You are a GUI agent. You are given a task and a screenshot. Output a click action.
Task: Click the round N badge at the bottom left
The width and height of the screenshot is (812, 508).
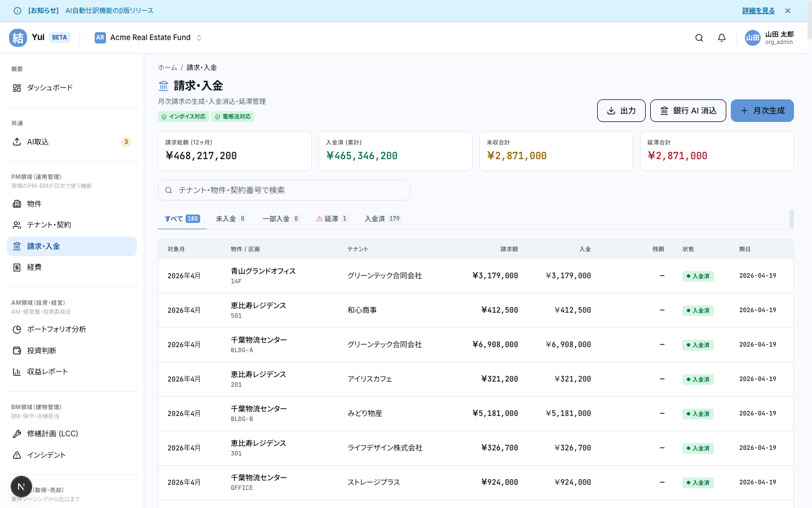(21, 487)
